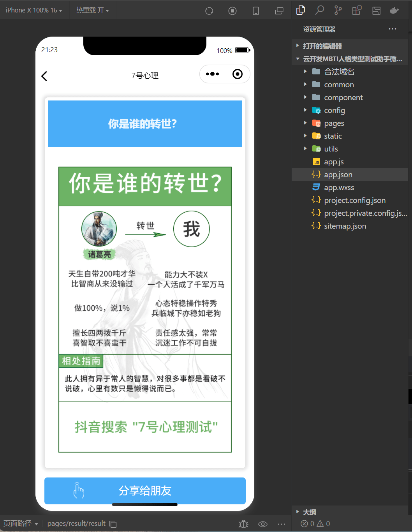The width and height of the screenshot is (412, 532).
Task: Tap the blue 你是谁的转世? banner
Action: 145,124
